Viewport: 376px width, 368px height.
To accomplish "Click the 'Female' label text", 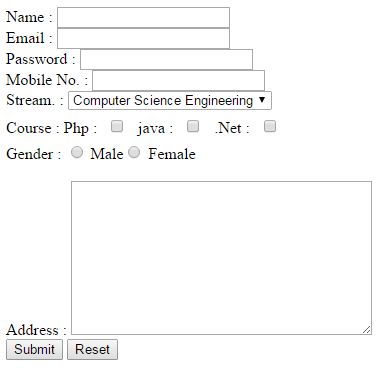I will tap(172, 154).
